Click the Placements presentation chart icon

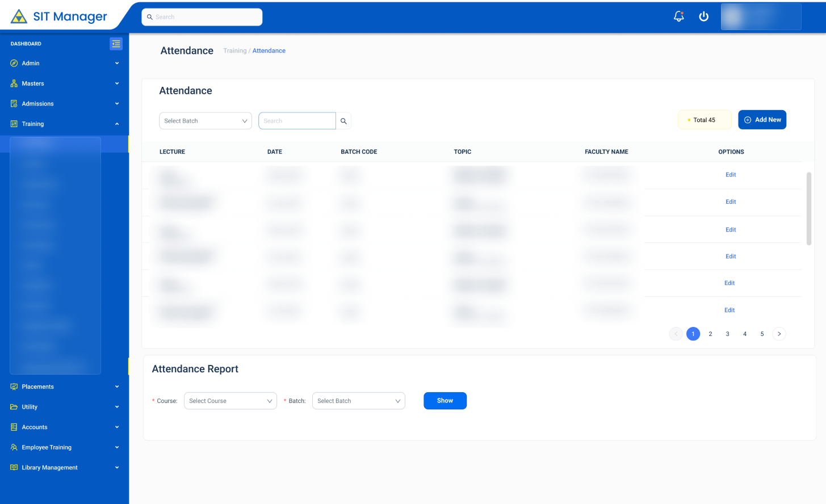pyautogui.click(x=14, y=387)
